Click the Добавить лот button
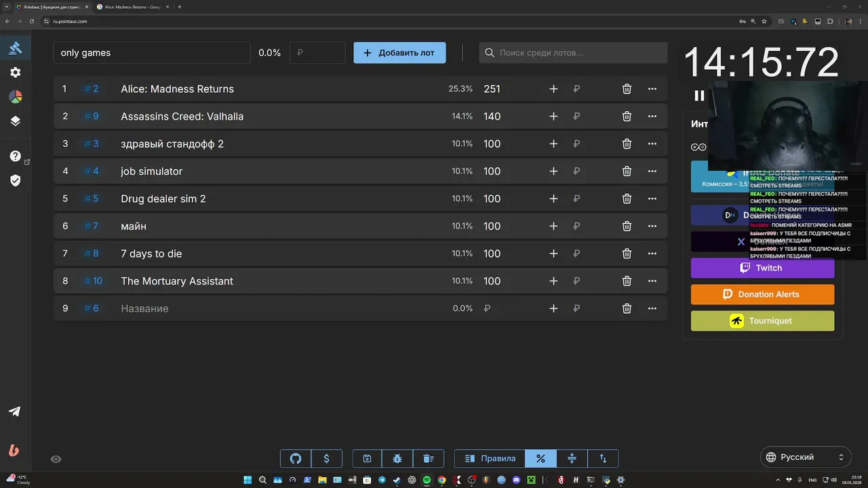The height and width of the screenshot is (488, 868). (399, 53)
